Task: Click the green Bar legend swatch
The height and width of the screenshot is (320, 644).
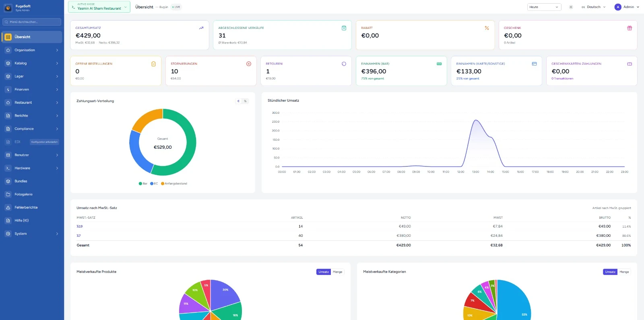Action: [140, 184]
